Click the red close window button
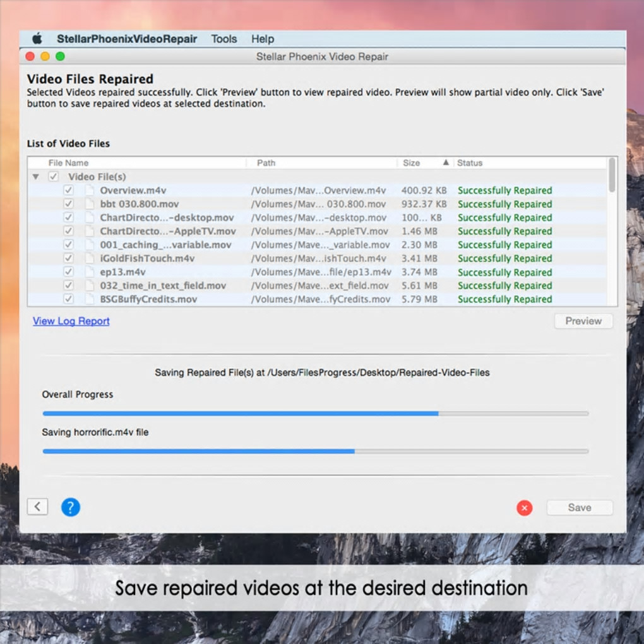The height and width of the screenshot is (644, 644). (x=30, y=56)
